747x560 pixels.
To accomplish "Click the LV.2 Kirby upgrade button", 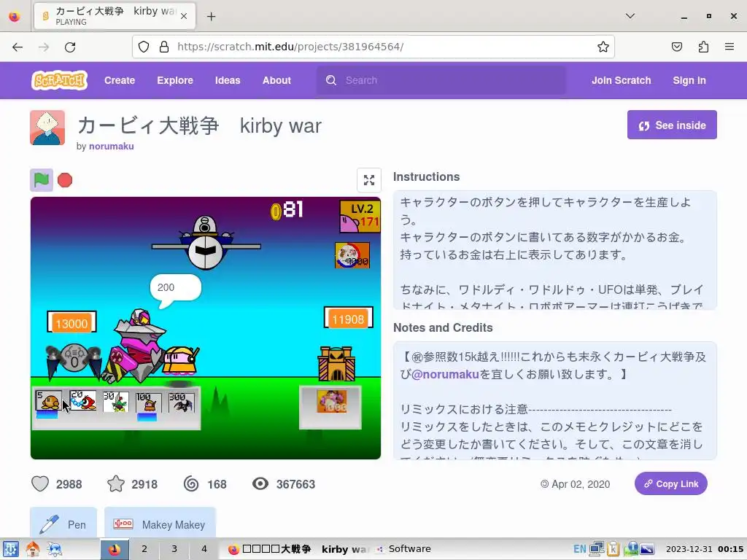I will (360, 216).
